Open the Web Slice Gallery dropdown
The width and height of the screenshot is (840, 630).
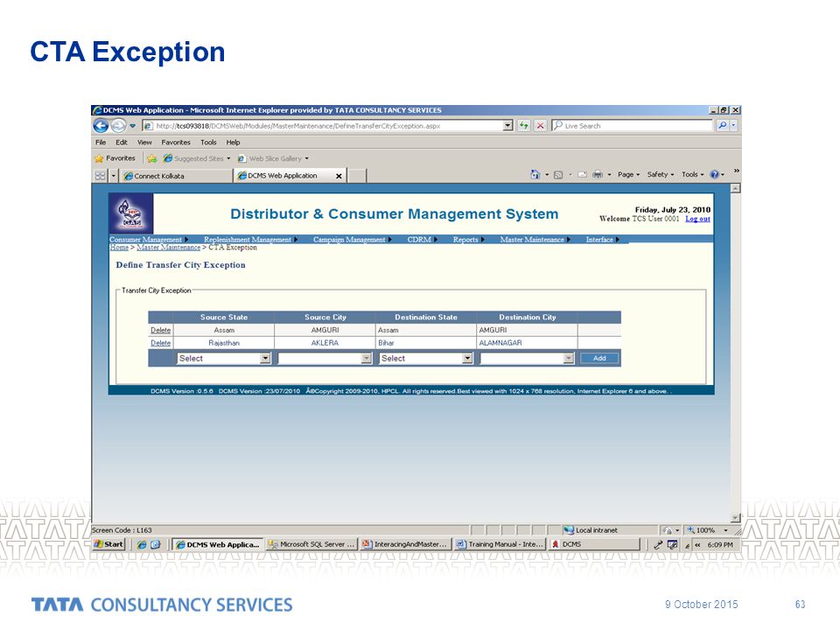273,158
